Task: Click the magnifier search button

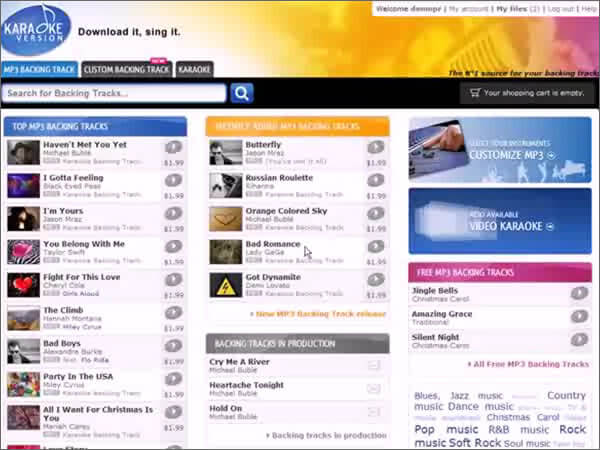Action: point(242,93)
